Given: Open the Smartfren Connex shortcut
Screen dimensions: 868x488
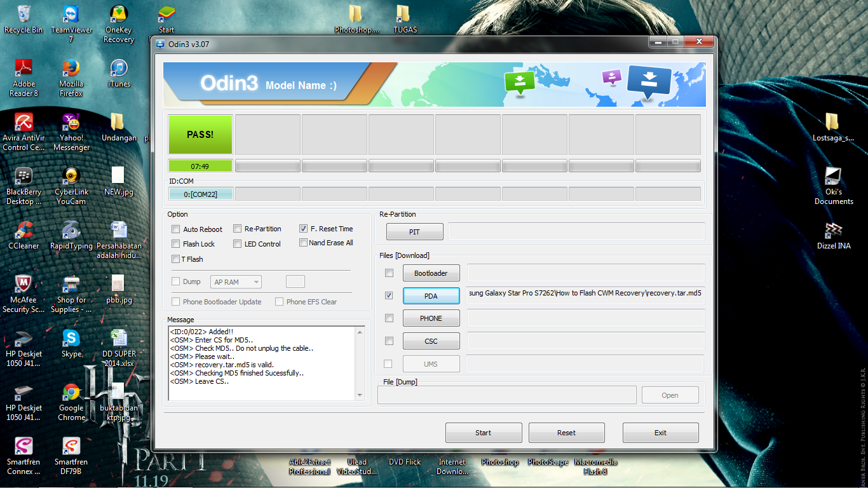Looking at the screenshot, I should click(24, 456).
